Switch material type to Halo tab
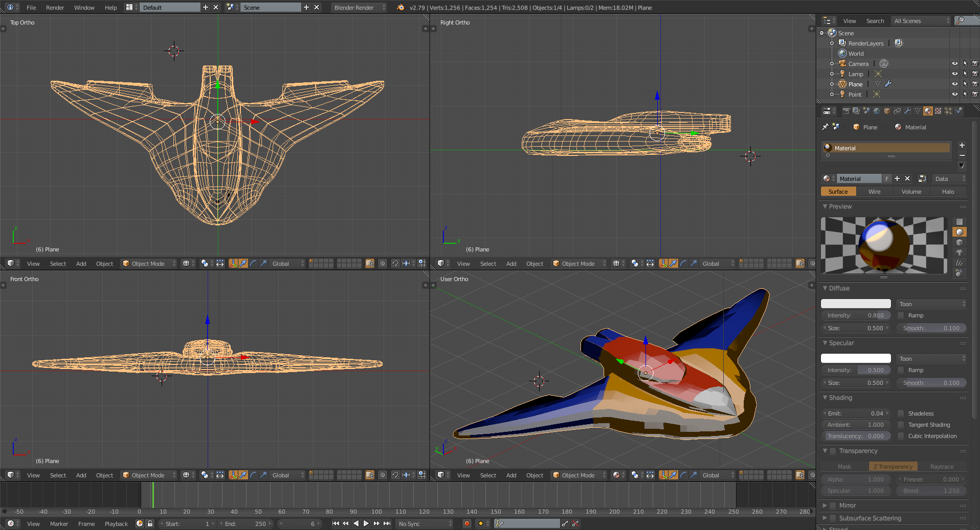The image size is (980, 530). pyautogui.click(x=948, y=192)
